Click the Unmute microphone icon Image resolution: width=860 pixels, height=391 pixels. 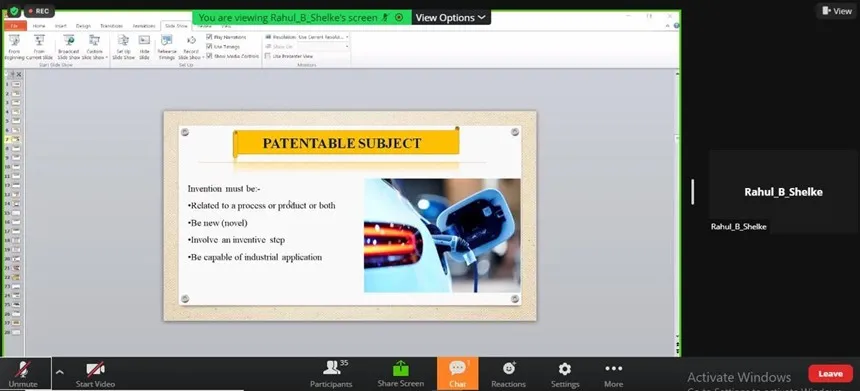pyautogui.click(x=22, y=369)
